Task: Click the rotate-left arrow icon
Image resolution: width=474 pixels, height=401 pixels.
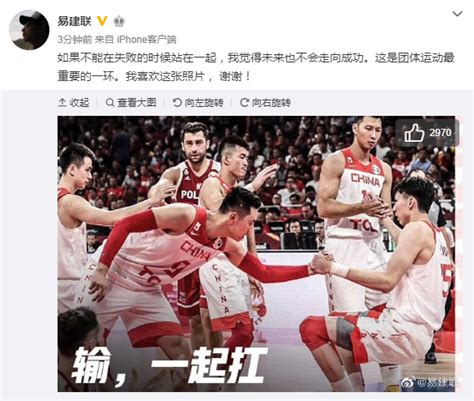Action: (177, 103)
